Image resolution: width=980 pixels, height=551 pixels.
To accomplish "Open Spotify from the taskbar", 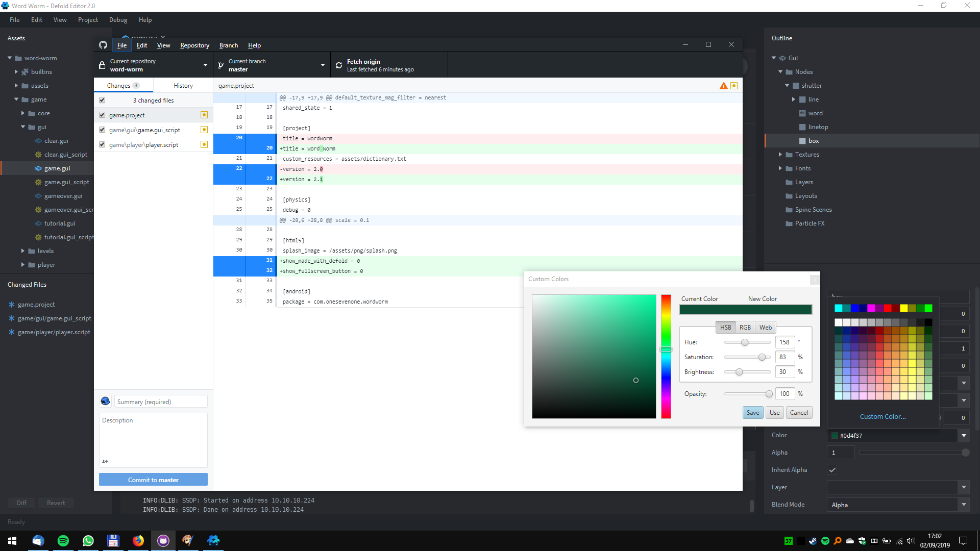I will click(63, 540).
